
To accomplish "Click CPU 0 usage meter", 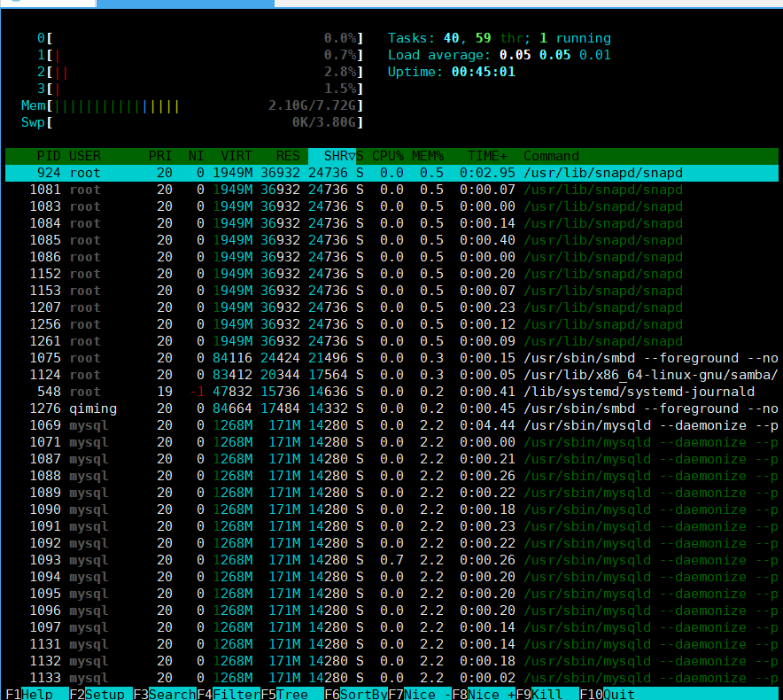I will pyautogui.click(x=200, y=38).
